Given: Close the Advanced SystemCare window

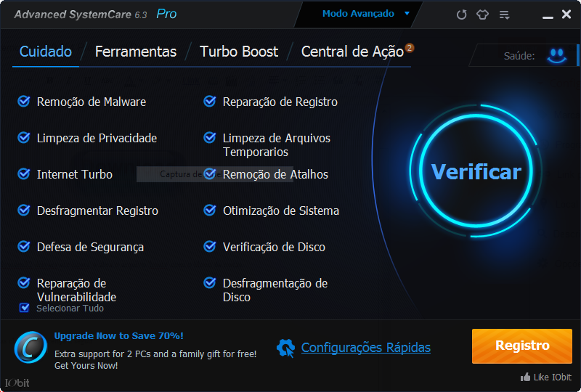Looking at the screenshot, I should (566, 15).
